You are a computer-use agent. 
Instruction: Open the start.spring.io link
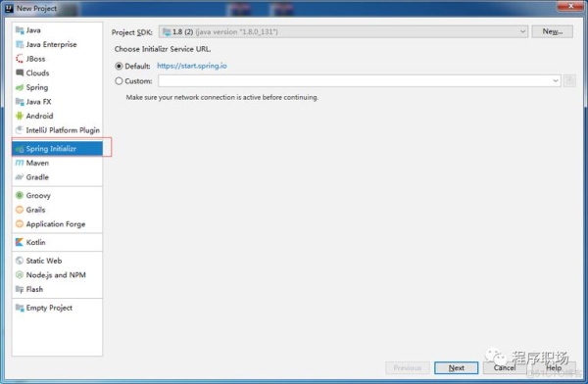tap(192, 66)
